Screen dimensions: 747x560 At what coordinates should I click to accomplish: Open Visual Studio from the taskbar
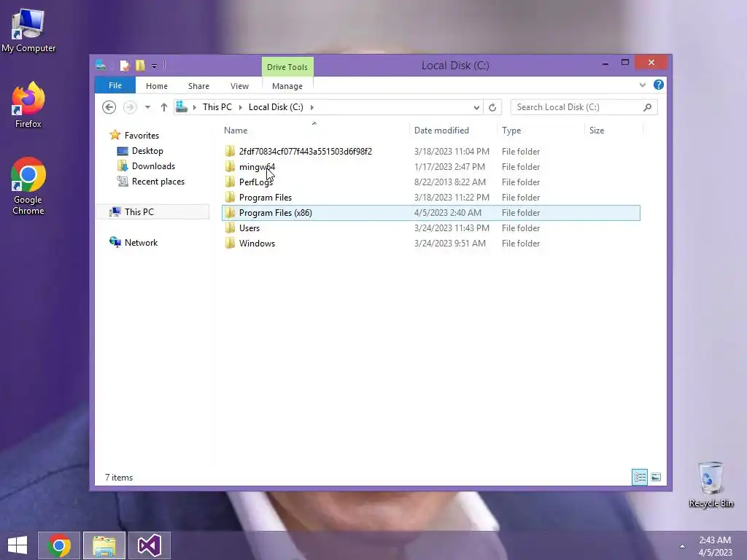[150, 545]
